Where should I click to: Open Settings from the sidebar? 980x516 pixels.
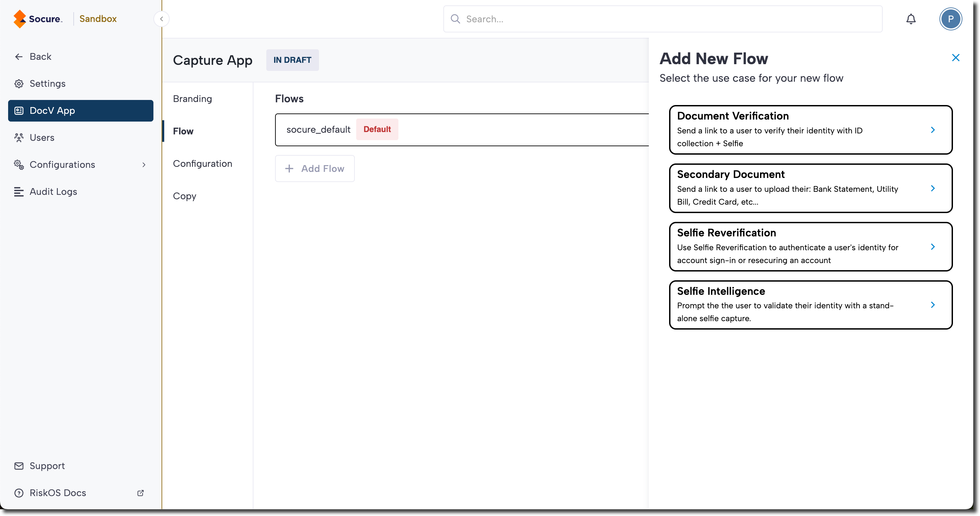[48, 84]
